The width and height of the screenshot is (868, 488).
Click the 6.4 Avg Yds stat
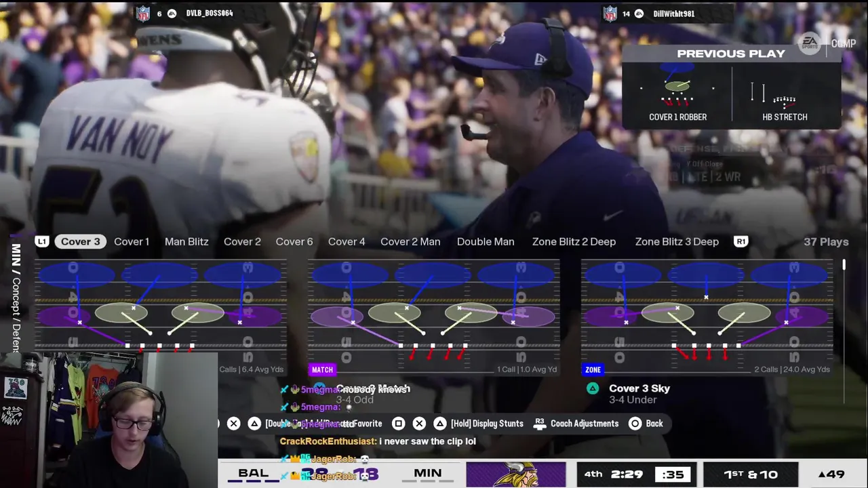pos(262,369)
